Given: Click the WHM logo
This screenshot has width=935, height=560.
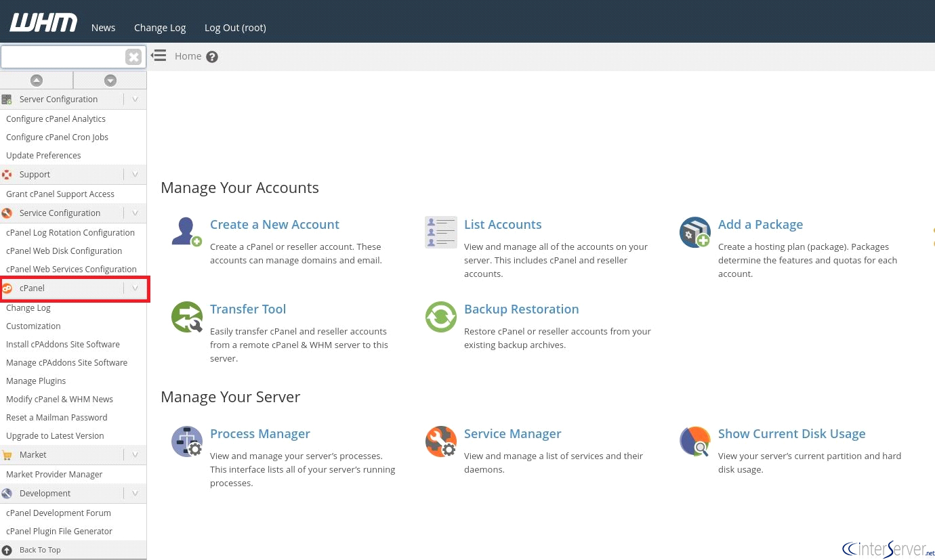Looking at the screenshot, I should (43, 23).
